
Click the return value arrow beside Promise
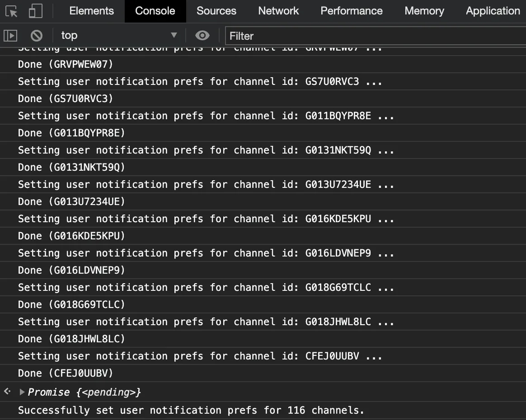[x=7, y=392]
